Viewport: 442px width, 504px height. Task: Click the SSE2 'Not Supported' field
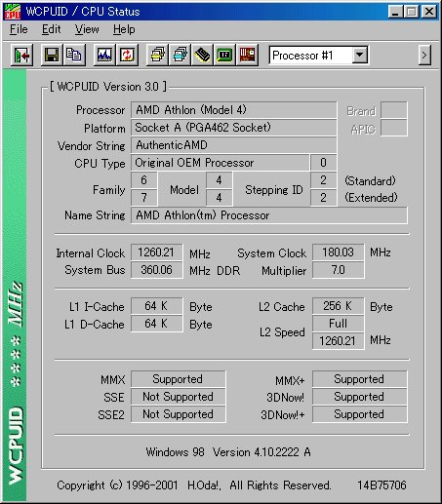coord(178,414)
